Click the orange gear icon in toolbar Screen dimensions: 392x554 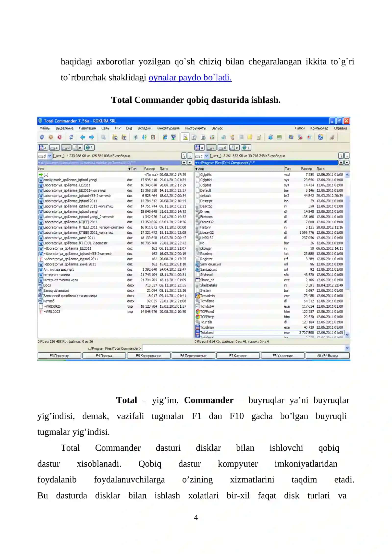[x=51, y=137]
